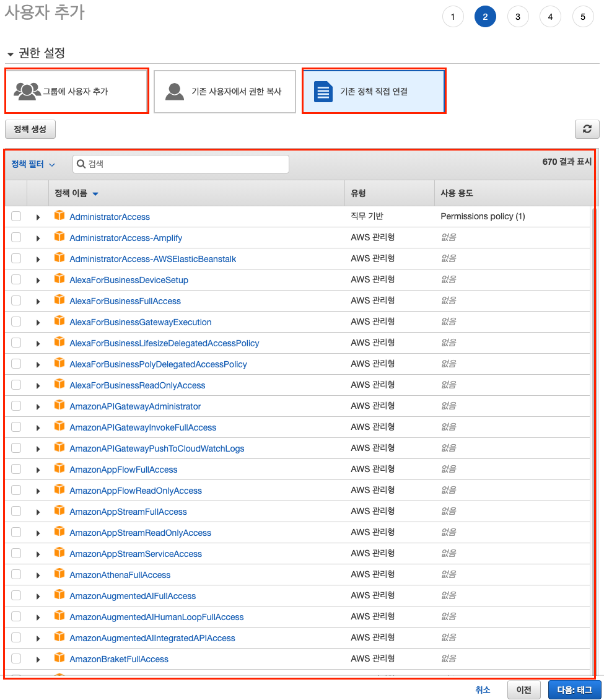
Task: Click policy icon next to AmazonAthenaFullAccess
Action: point(59,573)
